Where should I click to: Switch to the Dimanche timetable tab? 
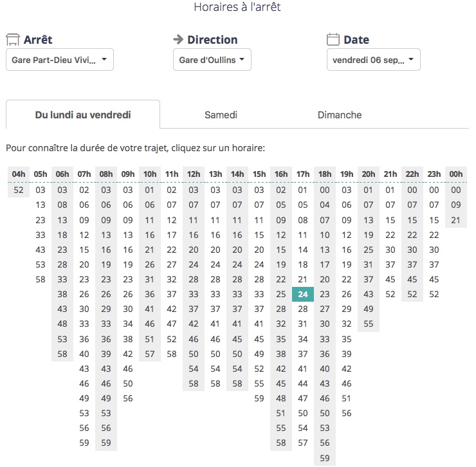click(340, 115)
